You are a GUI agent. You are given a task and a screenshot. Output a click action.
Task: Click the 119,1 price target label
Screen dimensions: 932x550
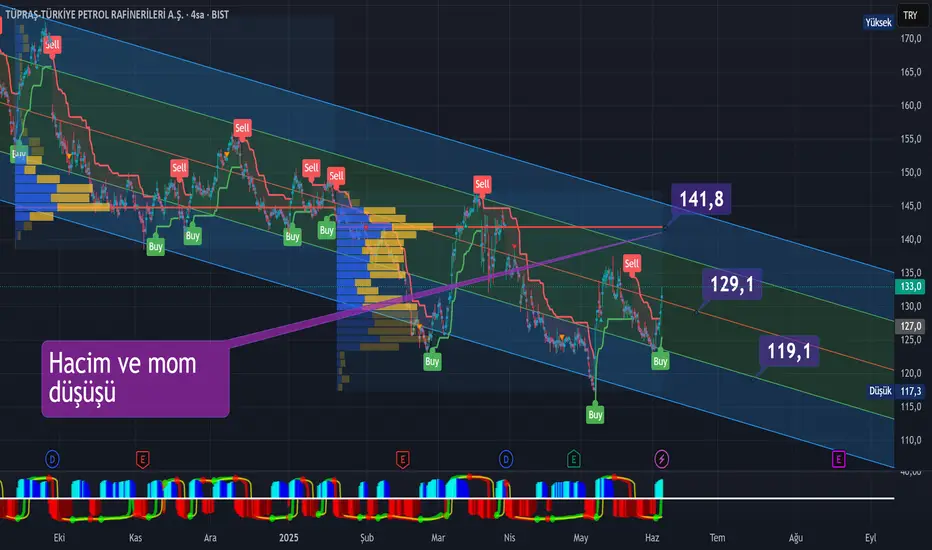click(789, 351)
